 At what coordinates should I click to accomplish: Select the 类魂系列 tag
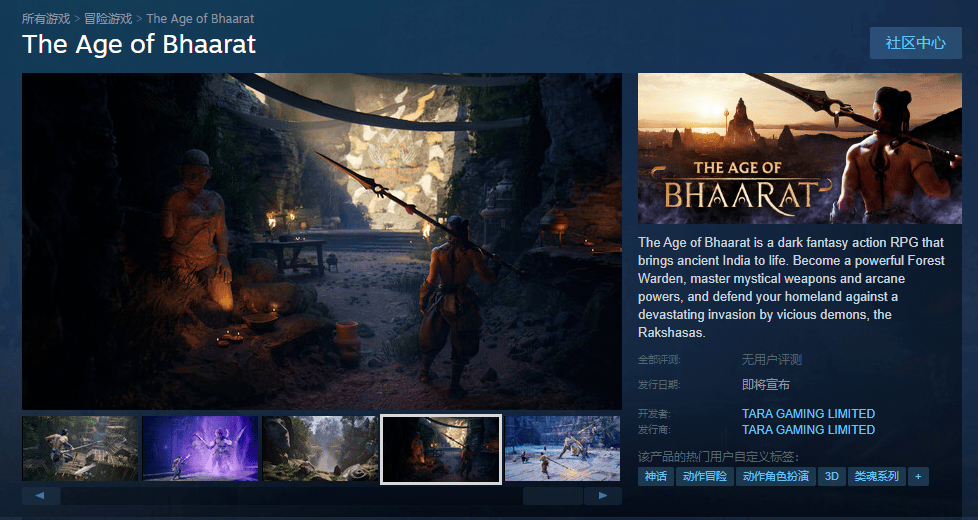tap(876, 476)
